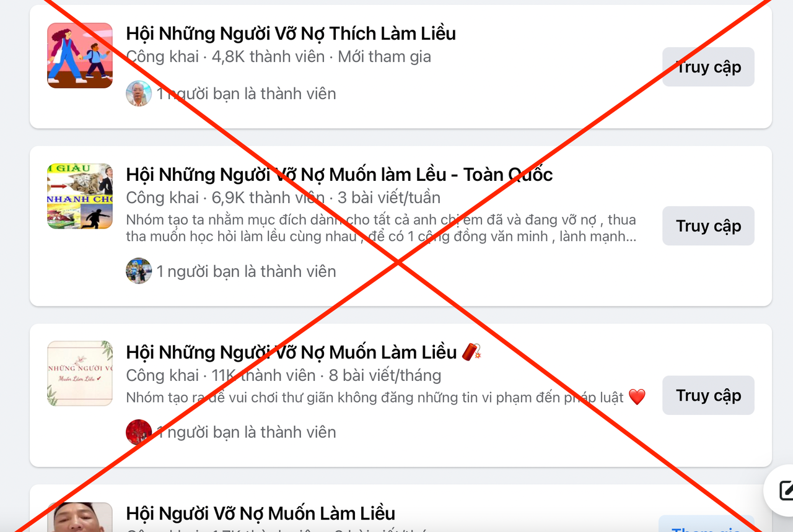Open the Toàn Quốc group's cover thumbnail
The height and width of the screenshot is (532, 793).
tap(80, 196)
